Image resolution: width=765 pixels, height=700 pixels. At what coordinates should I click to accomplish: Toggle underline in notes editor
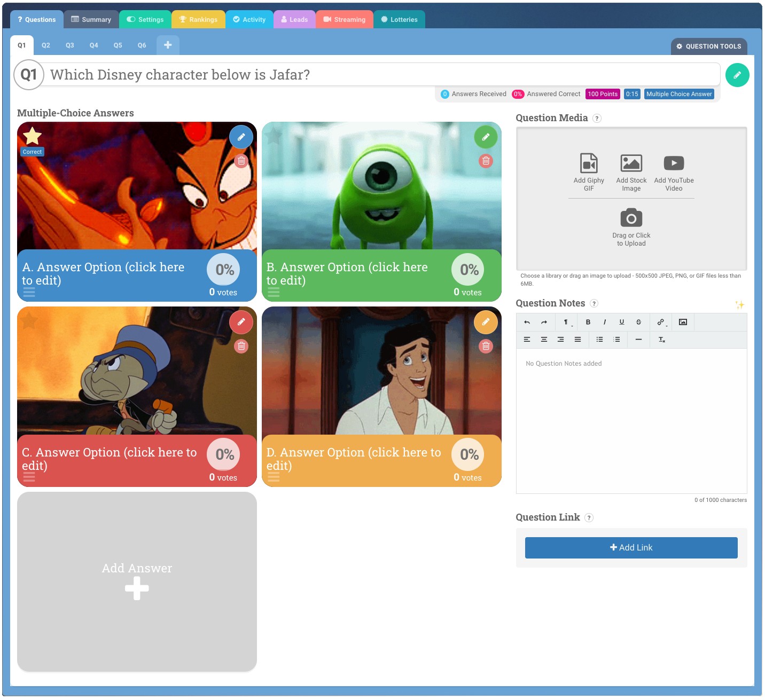(x=622, y=323)
